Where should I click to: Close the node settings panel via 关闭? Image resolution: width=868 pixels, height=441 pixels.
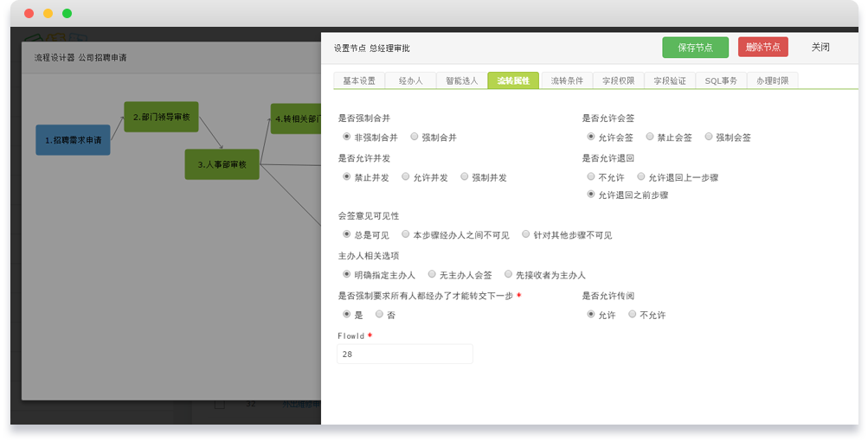(820, 48)
